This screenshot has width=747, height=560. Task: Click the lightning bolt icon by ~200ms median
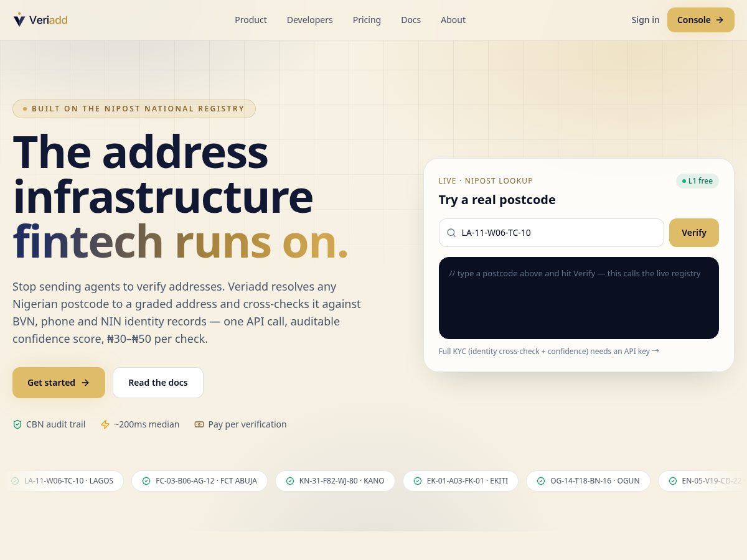[x=105, y=424]
